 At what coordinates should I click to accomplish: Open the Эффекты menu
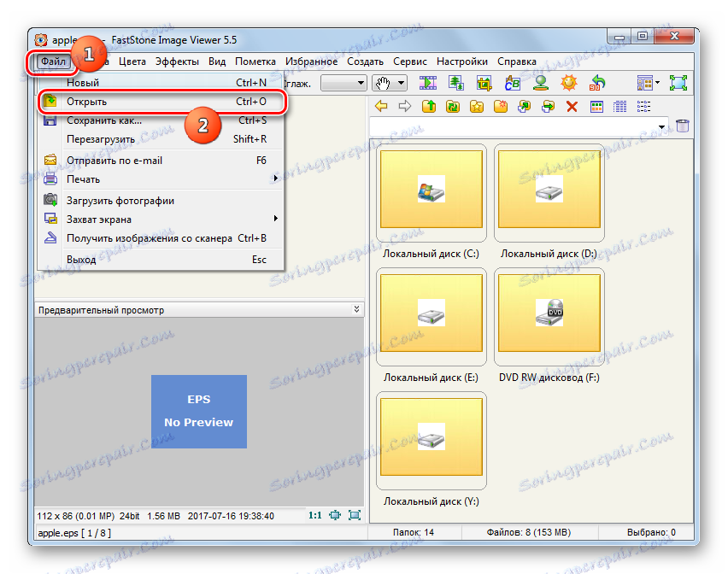click(177, 61)
